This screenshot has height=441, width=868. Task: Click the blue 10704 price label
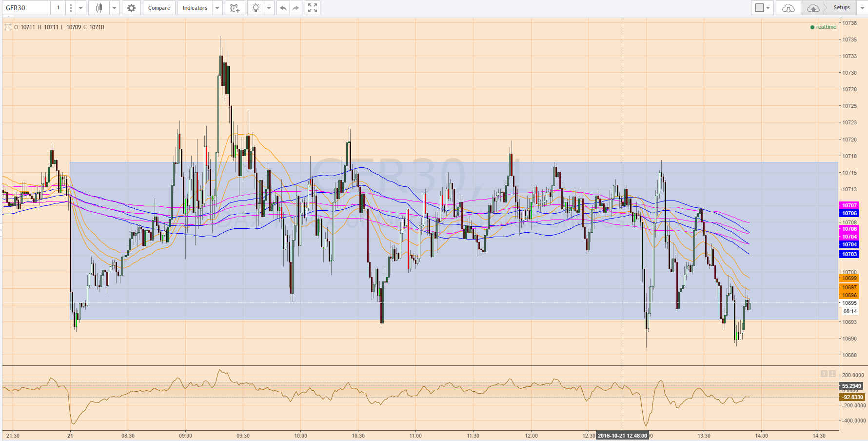(849, 244)
